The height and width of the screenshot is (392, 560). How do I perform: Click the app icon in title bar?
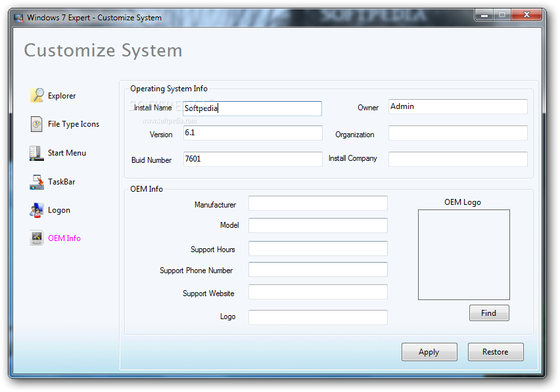click(18, 18)
